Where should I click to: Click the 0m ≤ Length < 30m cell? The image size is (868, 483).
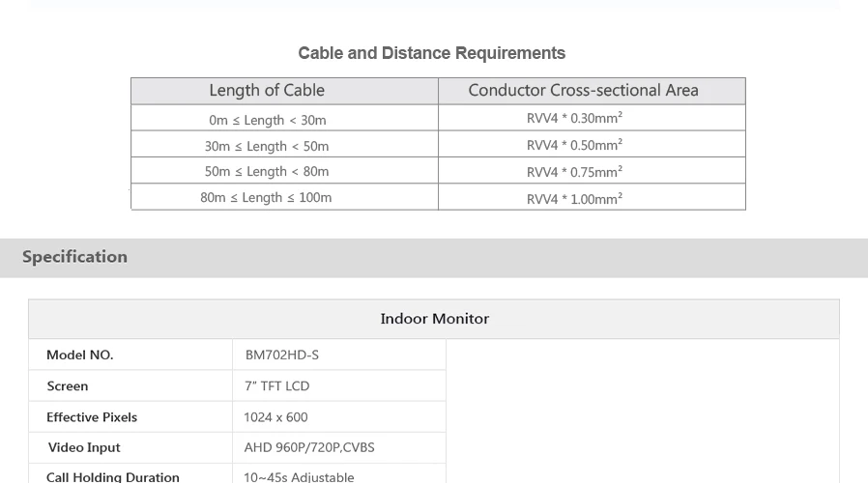[284, 118]
